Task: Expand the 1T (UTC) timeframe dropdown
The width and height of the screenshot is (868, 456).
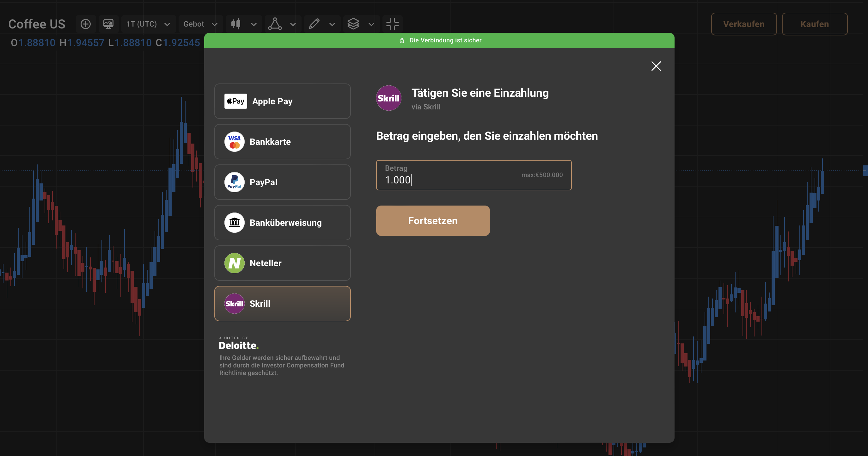Action: 149,24
